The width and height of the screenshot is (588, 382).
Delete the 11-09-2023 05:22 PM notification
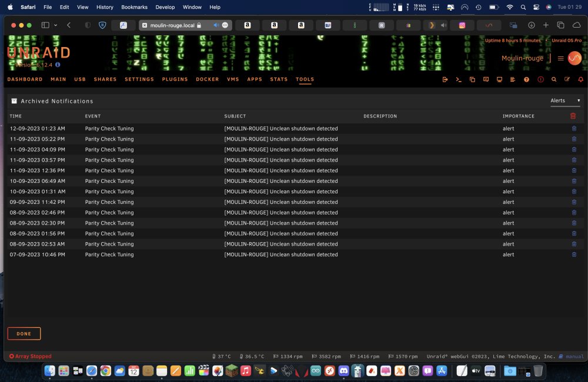coord(574,139)
